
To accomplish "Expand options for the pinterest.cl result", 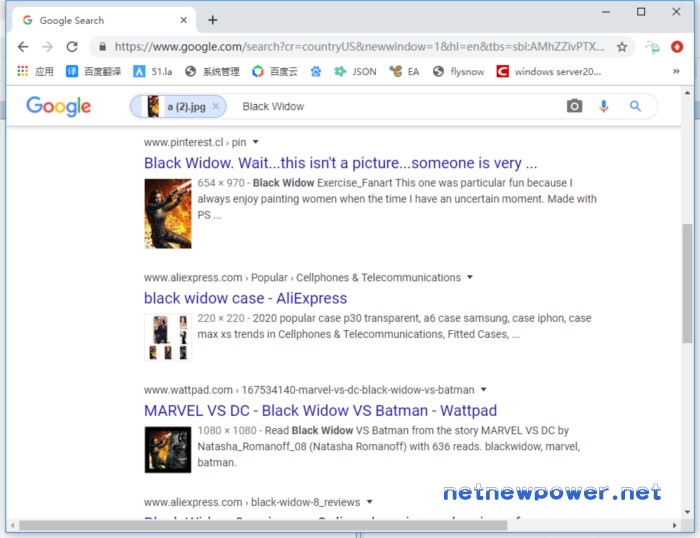I will click(x=255, y=142).
